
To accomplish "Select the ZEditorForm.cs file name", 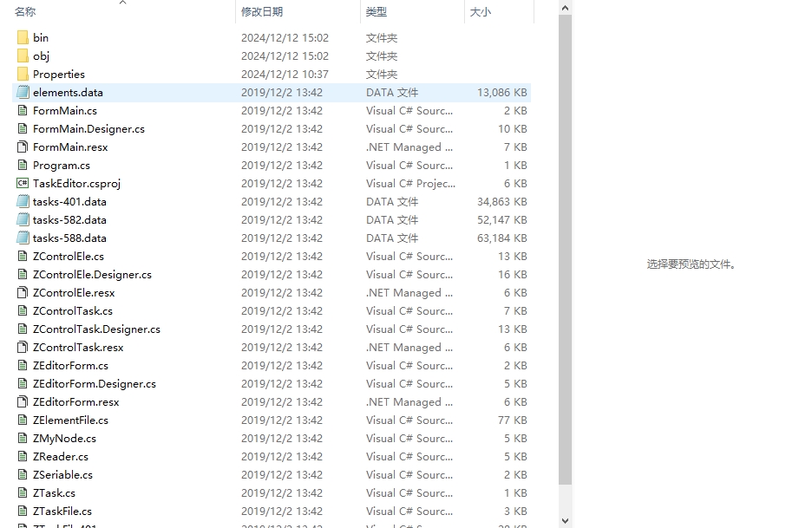I will point(70,365).
